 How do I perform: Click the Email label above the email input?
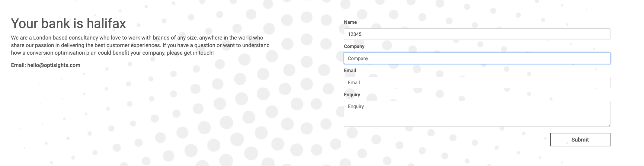click(350, 71)
